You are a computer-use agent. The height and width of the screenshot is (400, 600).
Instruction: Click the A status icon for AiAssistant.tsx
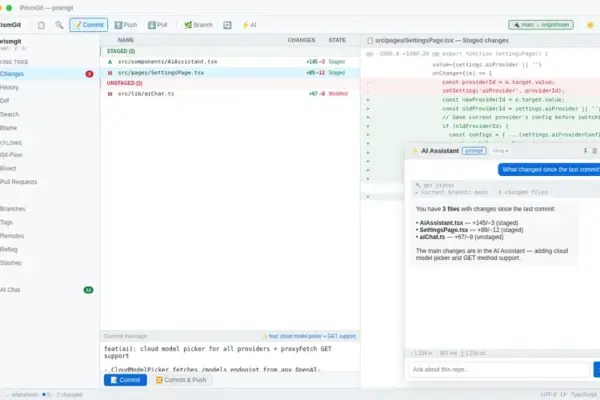[110, 62]
